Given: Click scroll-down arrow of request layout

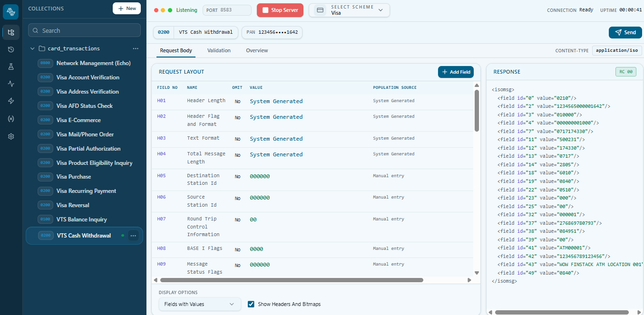Looking at the screenshot, I should 477,273.
